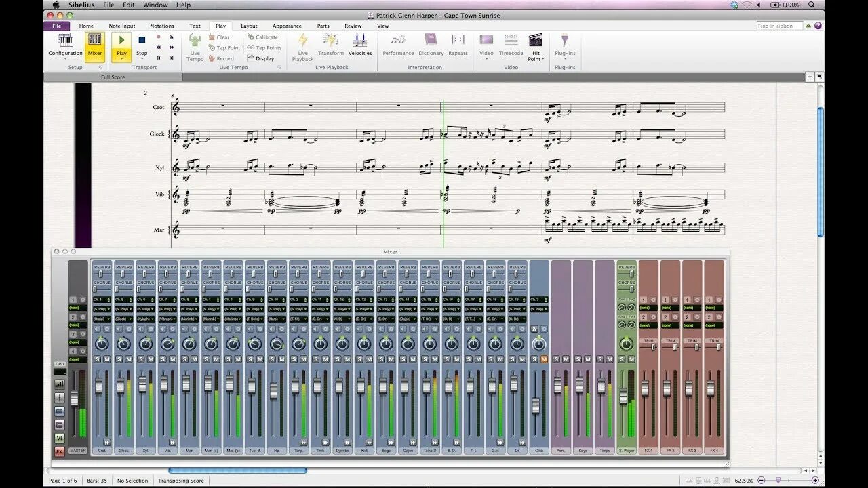Click the Hit Point clapperboard icon
Viewport: 868px width, 488px height.
coord(536,40)
